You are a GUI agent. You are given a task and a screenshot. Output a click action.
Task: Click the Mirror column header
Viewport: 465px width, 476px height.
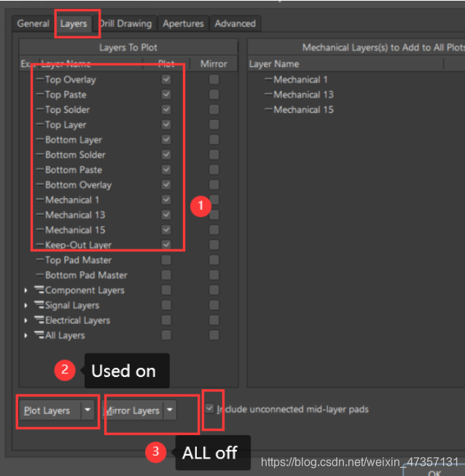coord(214,63)
